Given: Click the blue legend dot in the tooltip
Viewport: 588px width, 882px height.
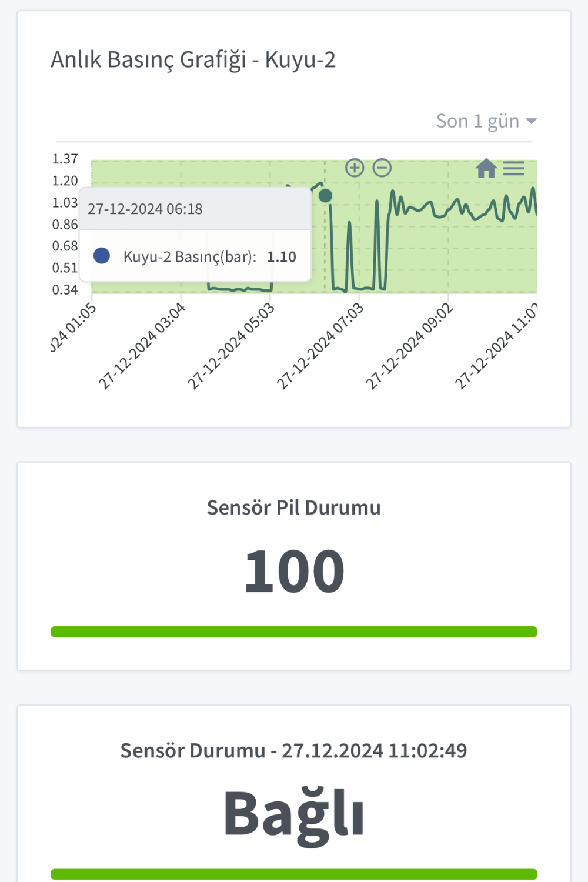Looking at the screenshot, I should [x=101, y=255].
